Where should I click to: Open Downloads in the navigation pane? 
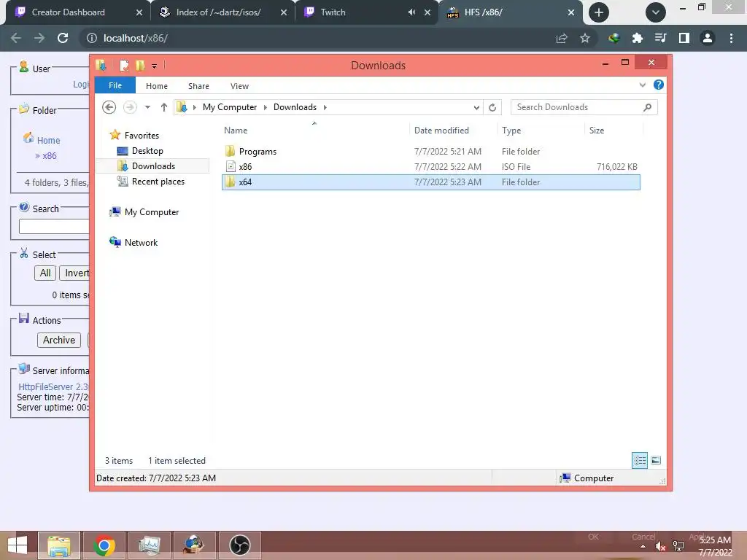(153, 166)
